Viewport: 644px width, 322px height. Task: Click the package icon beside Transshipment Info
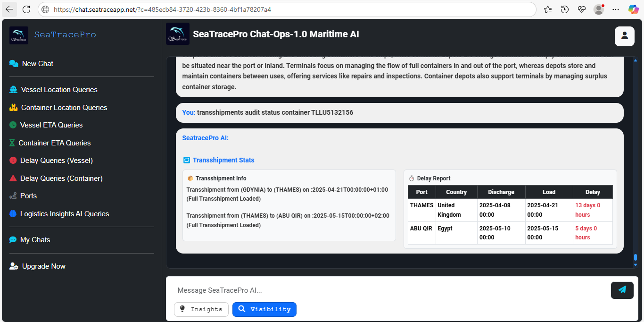tap(190, 178)
